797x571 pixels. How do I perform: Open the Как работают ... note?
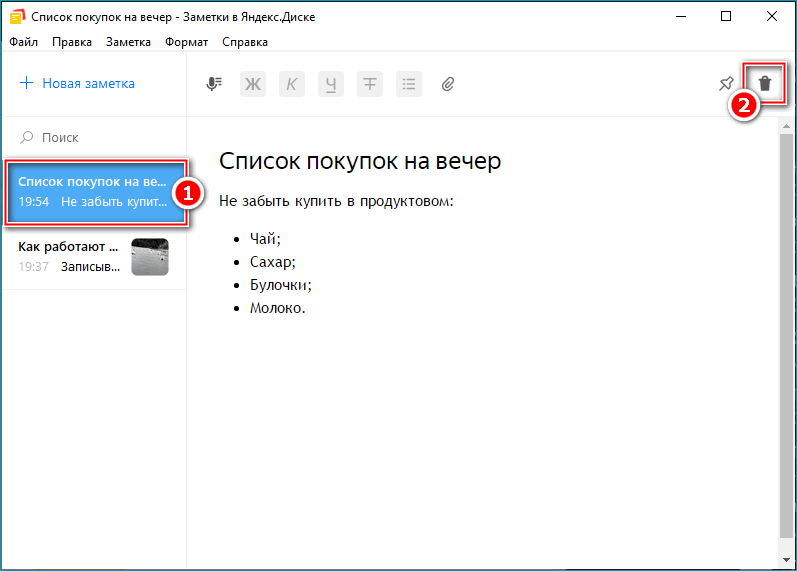[x=94, y=257]
